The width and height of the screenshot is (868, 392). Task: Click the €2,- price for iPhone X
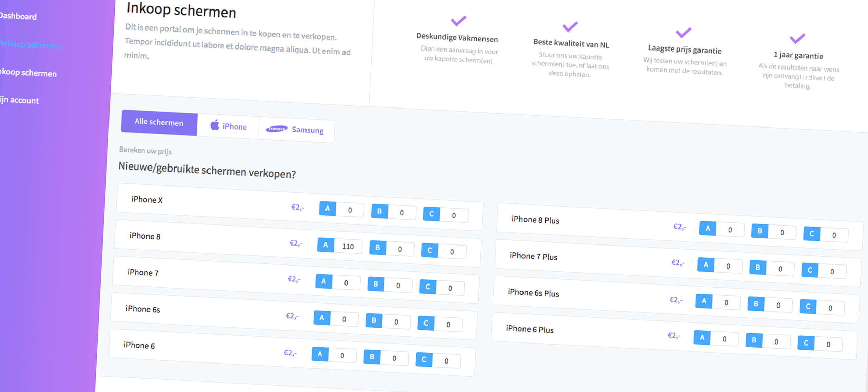point(298,207)
